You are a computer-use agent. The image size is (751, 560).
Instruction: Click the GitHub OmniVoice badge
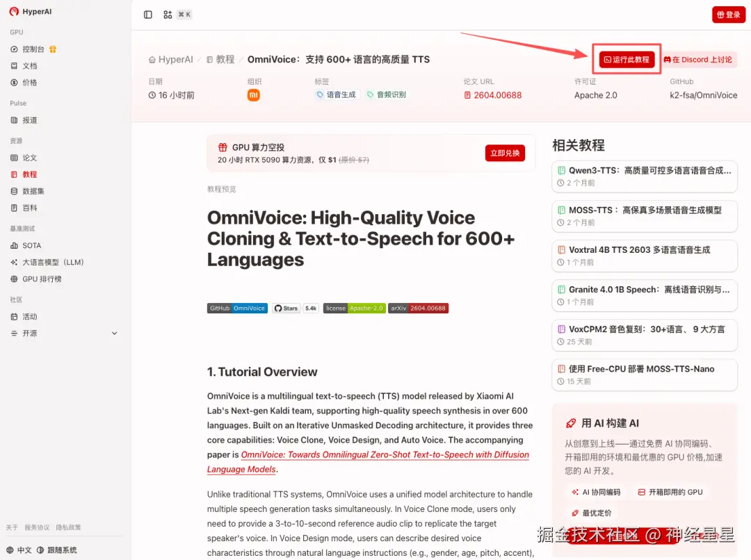click(x=237, y=308)
